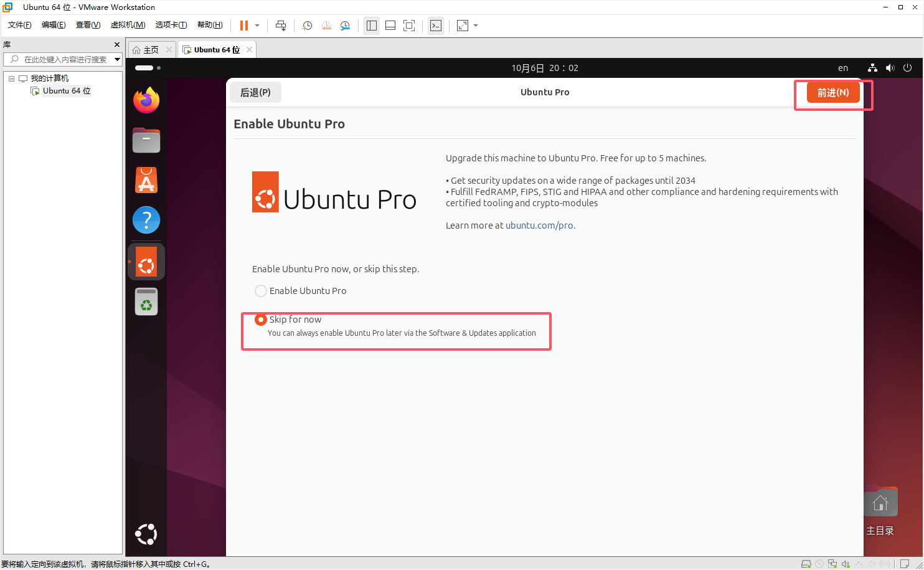Click the network adapter status bar icon
The height and width of the screenshot is (570, 924).
(x=832, y=564)
